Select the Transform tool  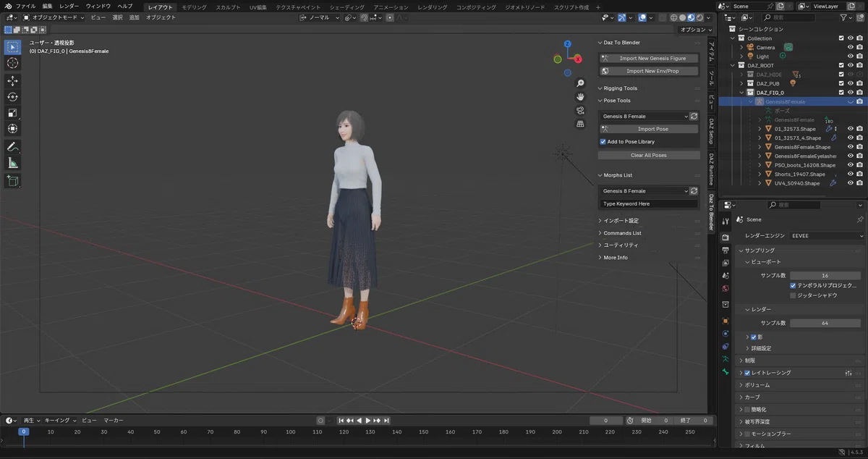point(12,129)
